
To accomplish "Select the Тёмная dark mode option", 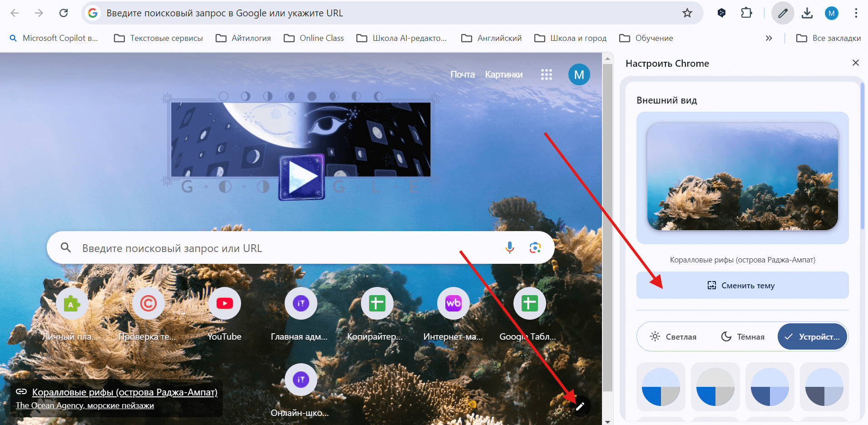I will 743,336.
